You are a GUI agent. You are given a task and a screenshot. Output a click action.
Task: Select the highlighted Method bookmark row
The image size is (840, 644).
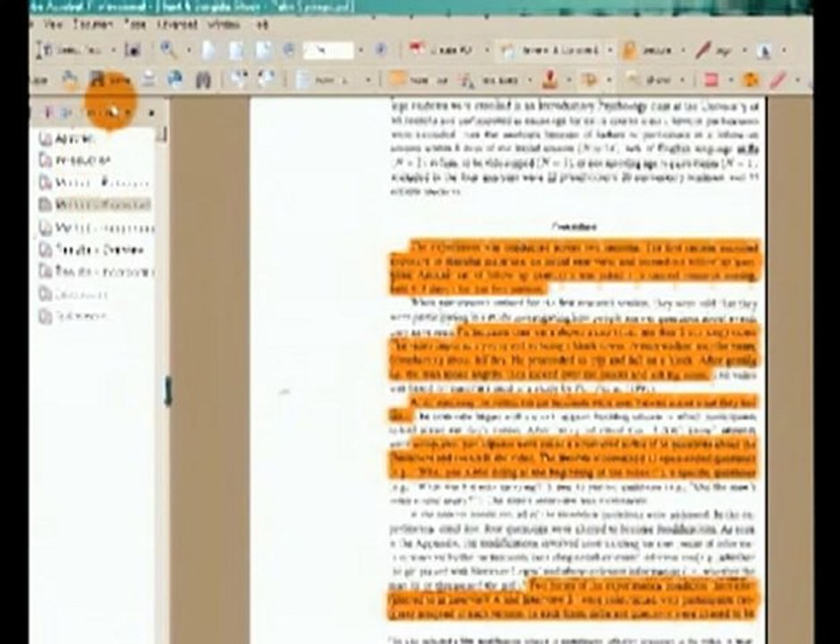tap(102, 205)
